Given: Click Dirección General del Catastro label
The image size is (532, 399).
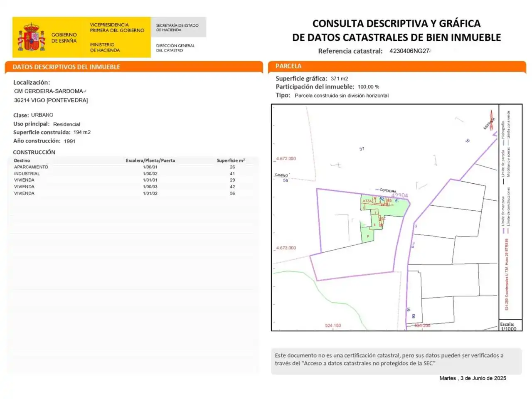Looking at the screenshot, I should click(x=175, y=48).
